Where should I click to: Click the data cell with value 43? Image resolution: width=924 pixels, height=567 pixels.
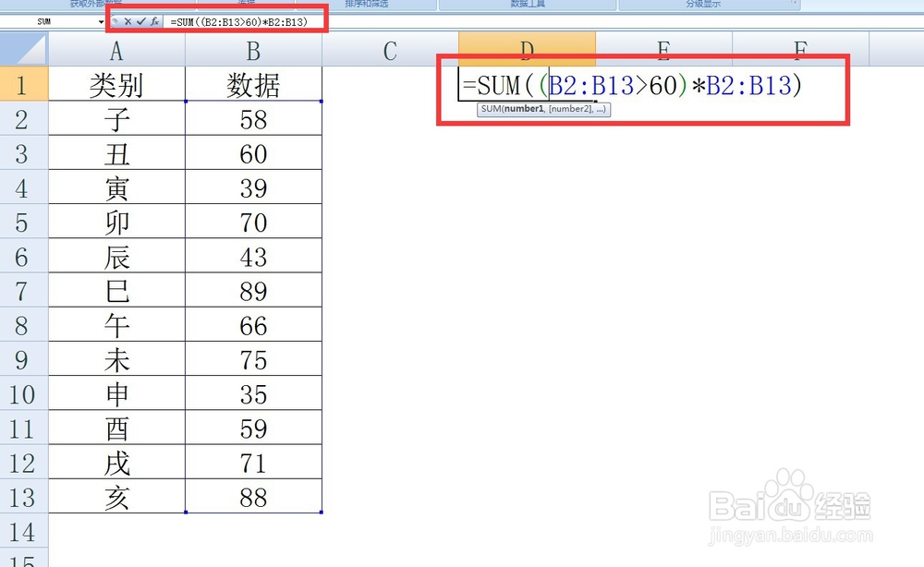253,256
